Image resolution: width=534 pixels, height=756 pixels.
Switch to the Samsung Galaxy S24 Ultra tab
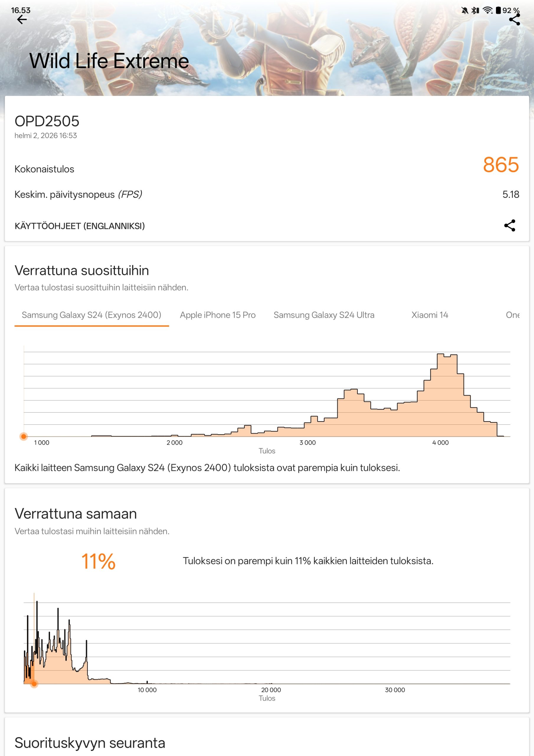(x=324, y=315)
